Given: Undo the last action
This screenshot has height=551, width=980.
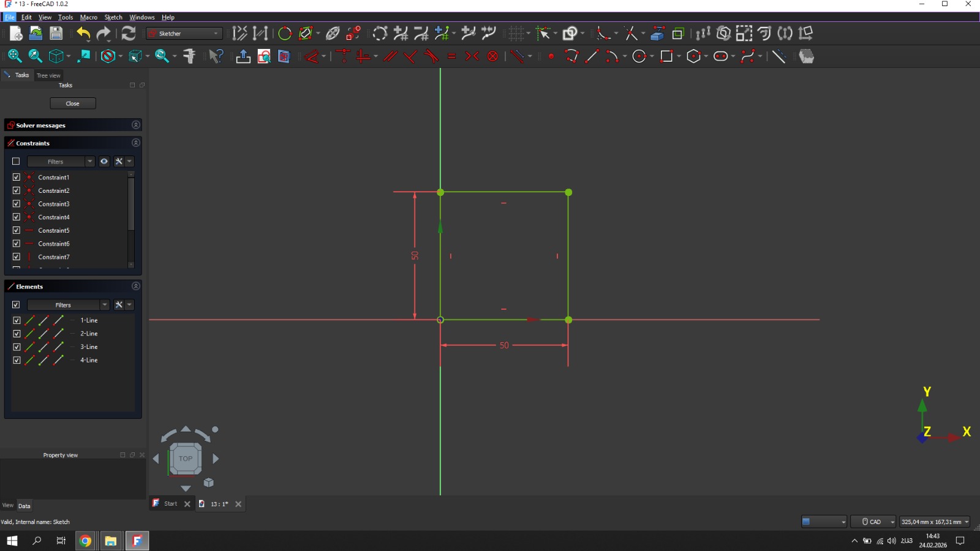Looking at the screenshot, I should 83,34.
